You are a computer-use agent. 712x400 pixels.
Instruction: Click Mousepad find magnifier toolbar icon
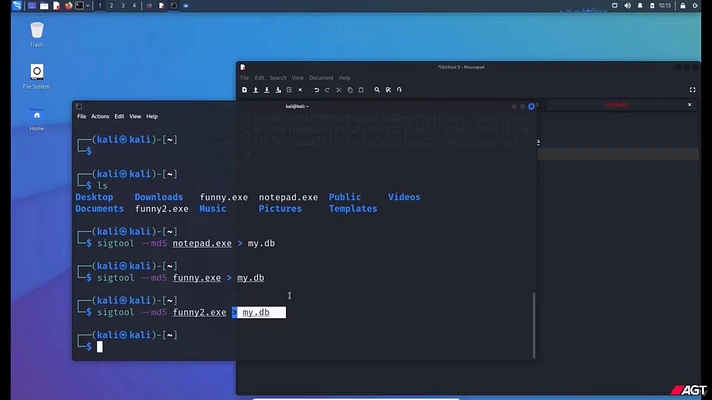pos(377,90)
